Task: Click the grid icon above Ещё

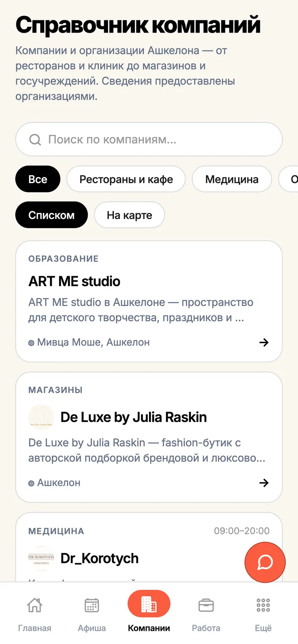Action: [263, 605]
